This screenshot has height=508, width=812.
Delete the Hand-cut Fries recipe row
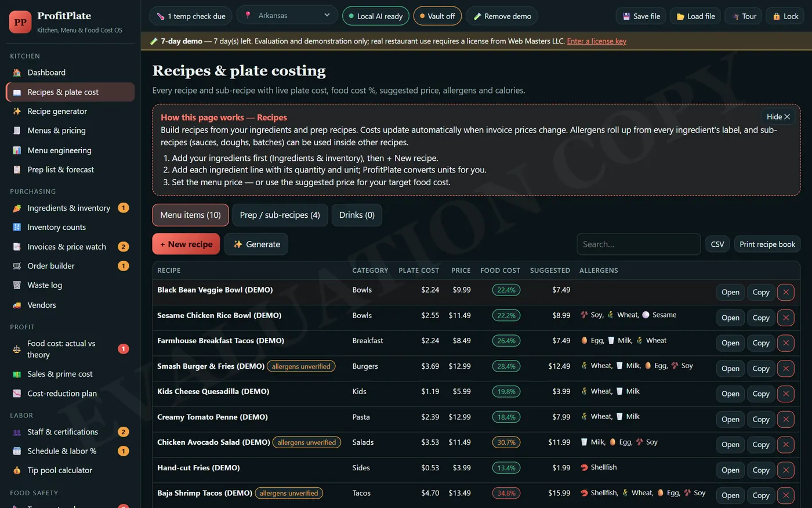pyautogui.click(x=786, y=470)
